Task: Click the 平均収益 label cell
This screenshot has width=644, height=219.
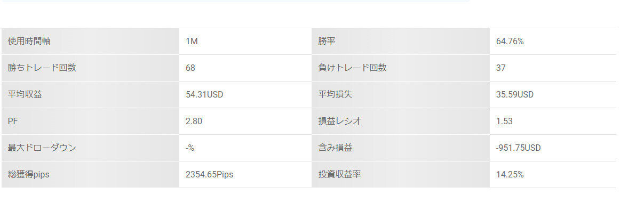Action: [x=90, y=94]
